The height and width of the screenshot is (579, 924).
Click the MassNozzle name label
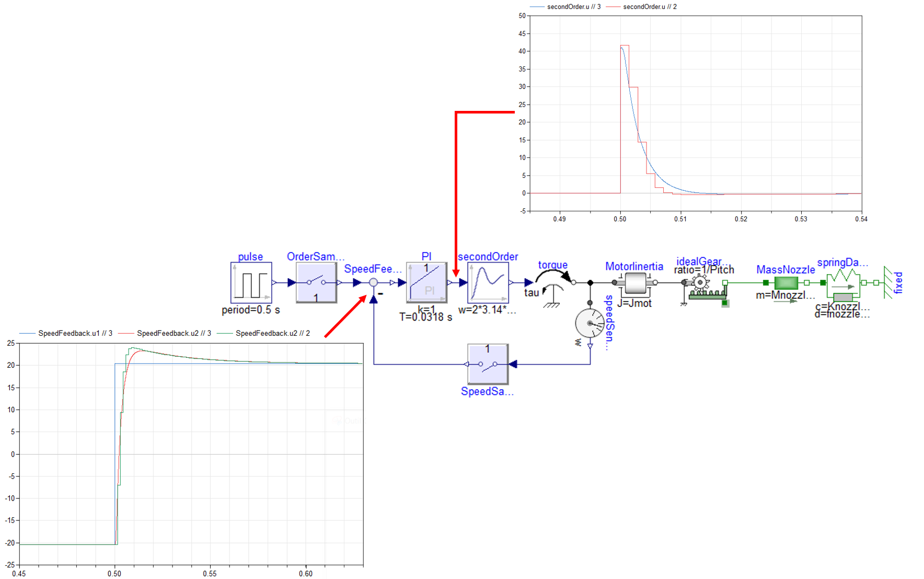pos(786,269)
